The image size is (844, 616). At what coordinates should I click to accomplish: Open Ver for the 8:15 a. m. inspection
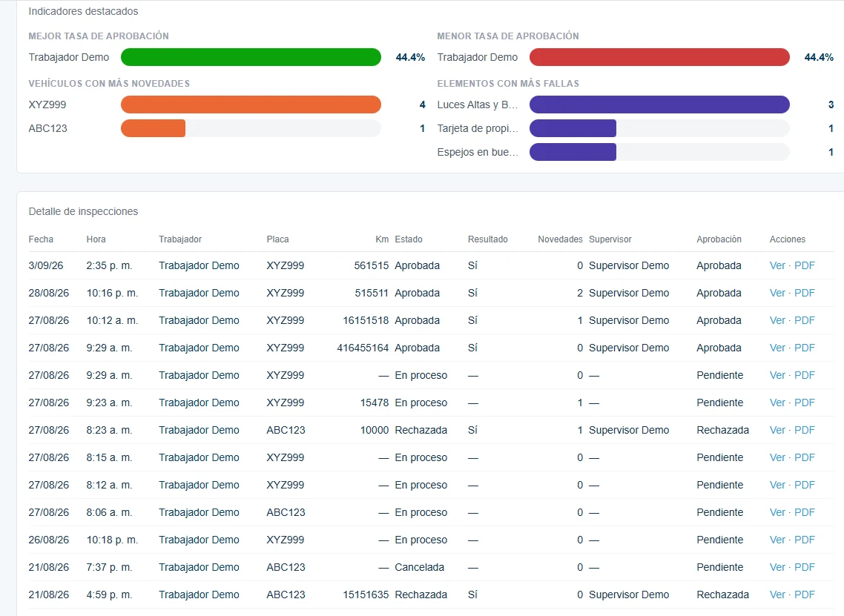point(777,458)
